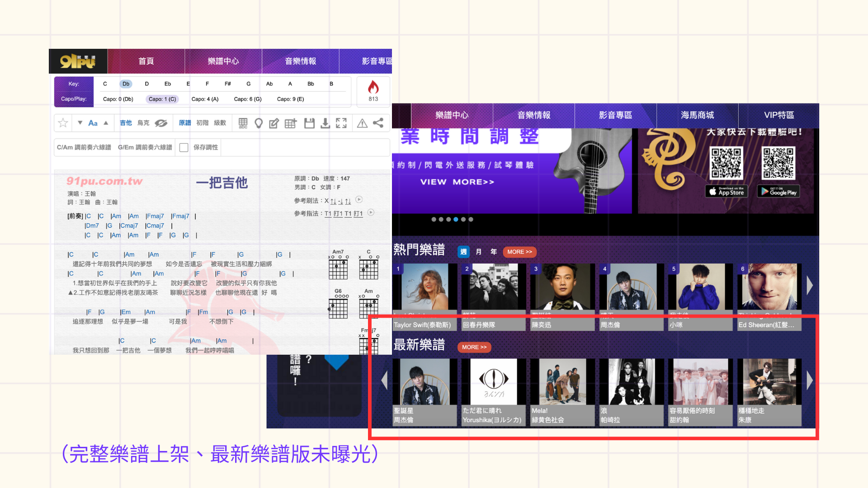868x488 pixels.
Task: Click MORE >> next to 熱門樂譜
Action: pos(519,252)
